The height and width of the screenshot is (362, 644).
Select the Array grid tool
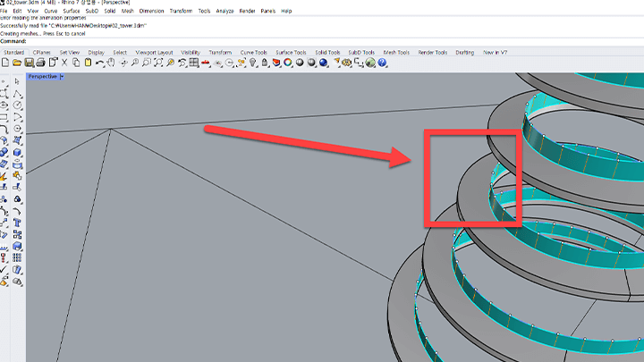(x=17, y=257)
